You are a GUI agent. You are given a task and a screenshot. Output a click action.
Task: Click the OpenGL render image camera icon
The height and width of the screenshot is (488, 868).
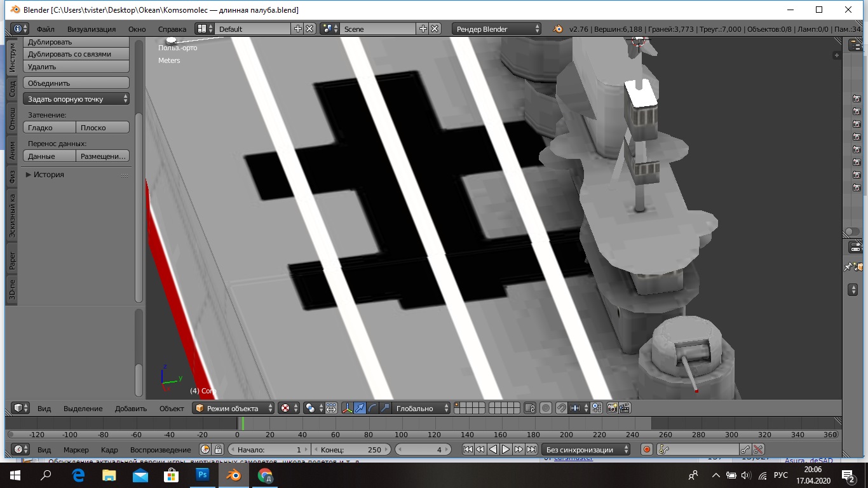pos(612,408)
